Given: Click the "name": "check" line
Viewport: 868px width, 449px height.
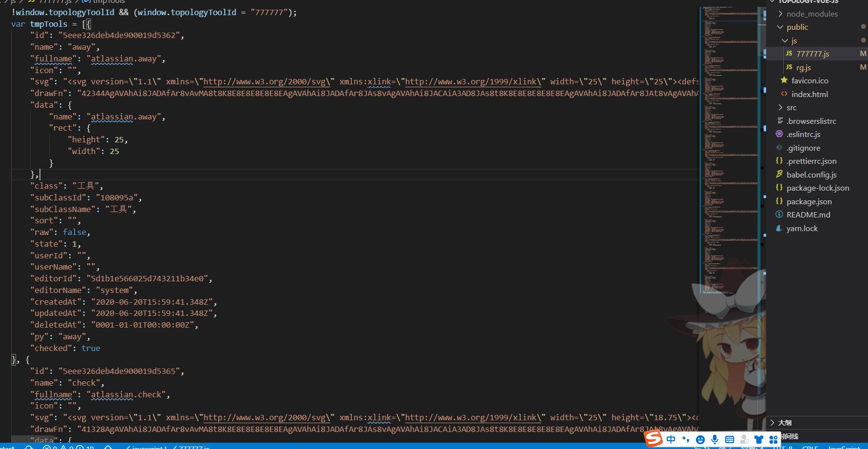Looking at the screenshot, I should (67, 383).
